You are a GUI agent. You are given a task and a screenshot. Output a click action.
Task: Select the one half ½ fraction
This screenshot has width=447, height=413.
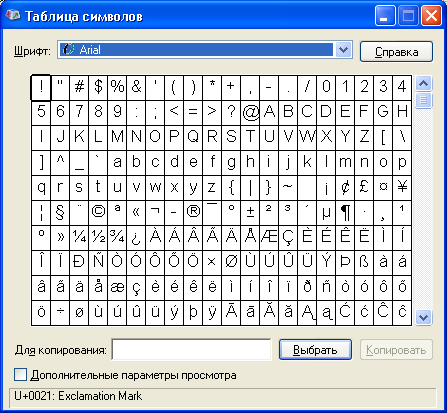(98, 237)
